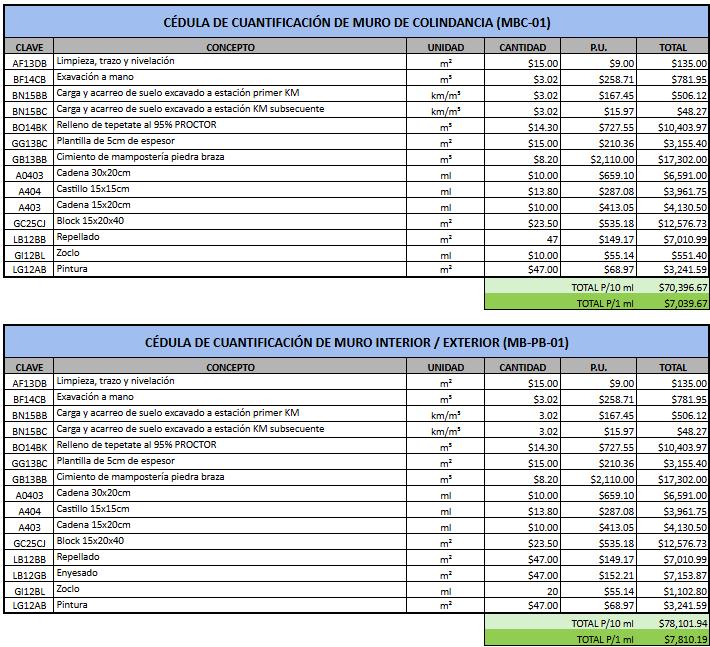Click A403 clave in the MBC-01 table
This screenshot has width=710, height=647.
(x=29, y=207)
